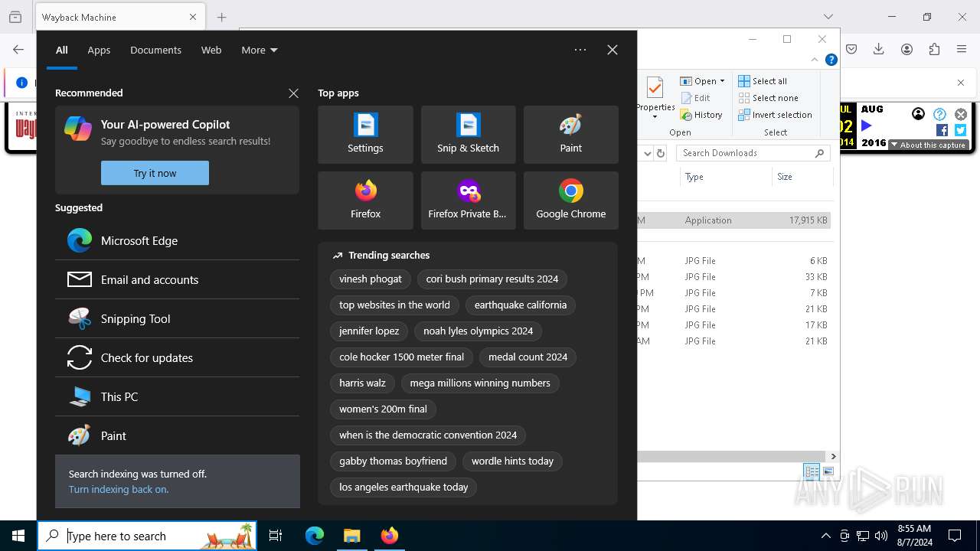The height and width of the screenshot is (551, 980).
Task: Open new Firefox tab plus button
Action: point(221,17)
